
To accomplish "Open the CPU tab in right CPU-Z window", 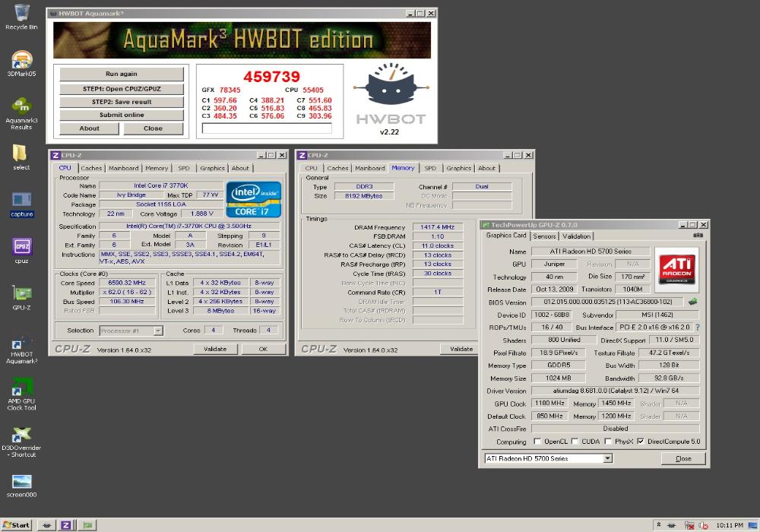I will point(311,168).
